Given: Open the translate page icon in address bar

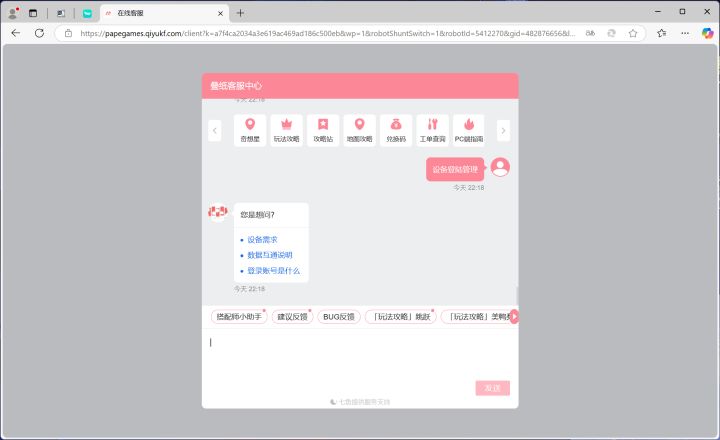Looking at the screenshot, I should [x=590, y=33].
